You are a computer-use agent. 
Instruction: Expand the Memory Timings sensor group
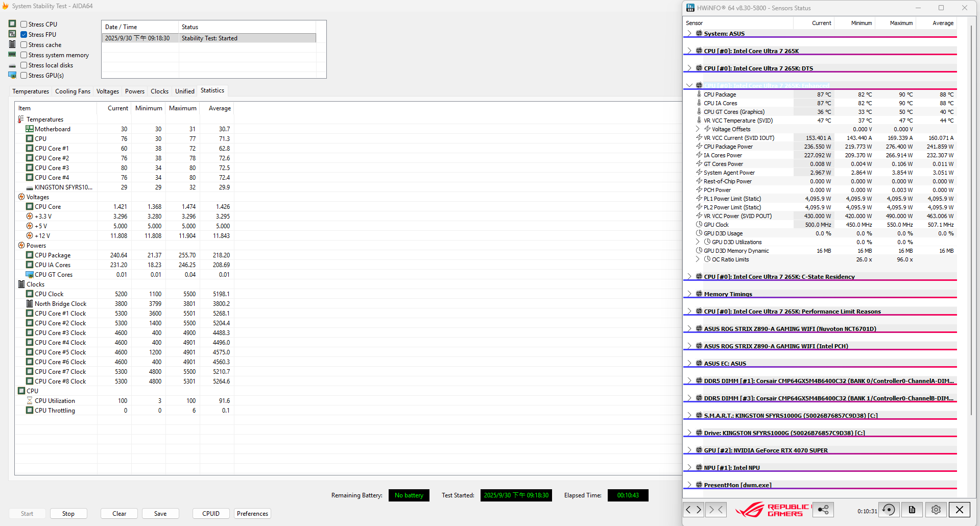[x=689, y=294]
